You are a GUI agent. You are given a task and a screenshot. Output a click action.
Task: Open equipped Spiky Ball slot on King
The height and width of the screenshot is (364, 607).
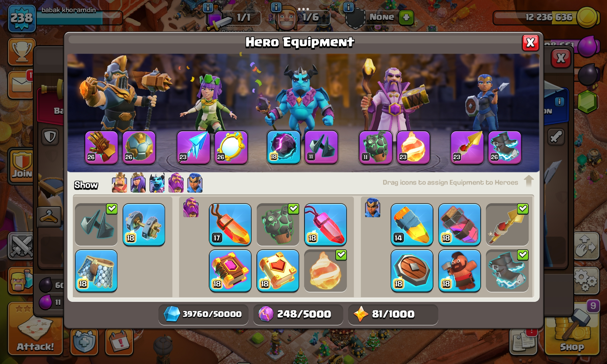click(x=139, y=147)
